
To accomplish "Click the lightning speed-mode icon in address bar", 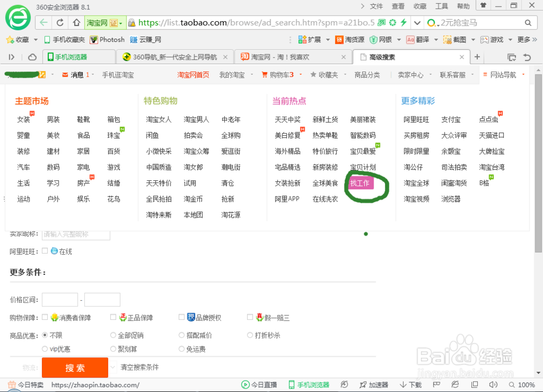I will coord(403,22).
